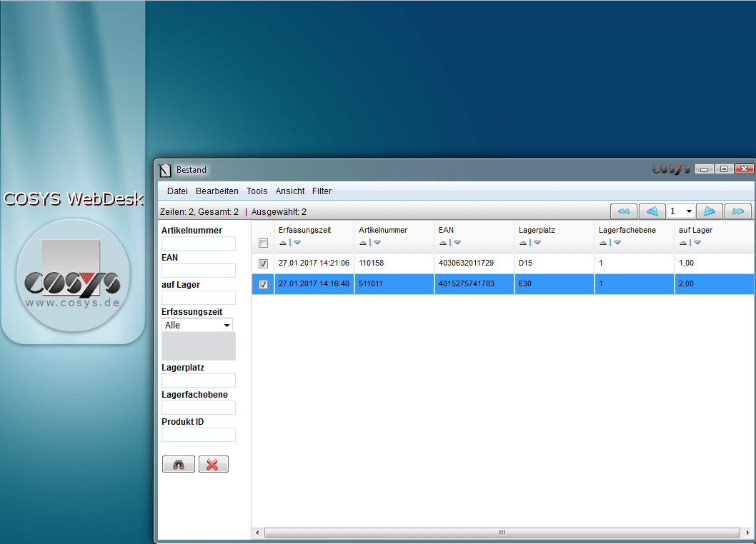Click timestamp 27.01.2017 14:16:48

click(314, 284)
